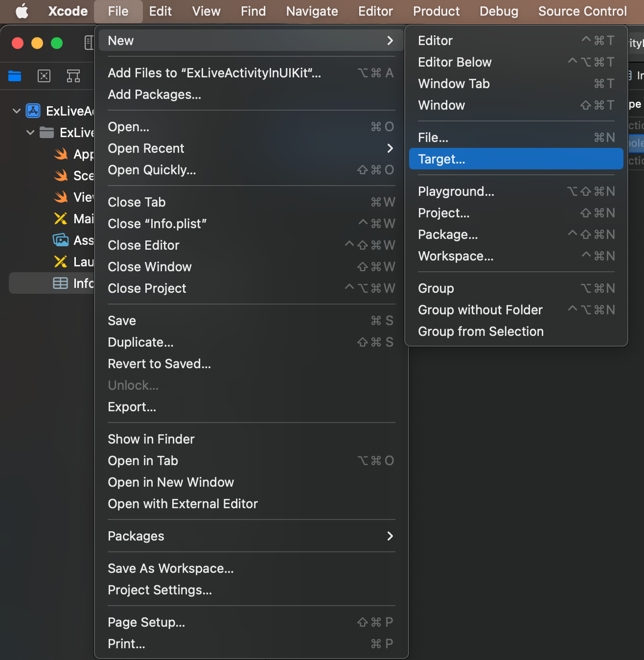Select the Info plist table icon

click(60, 283)
